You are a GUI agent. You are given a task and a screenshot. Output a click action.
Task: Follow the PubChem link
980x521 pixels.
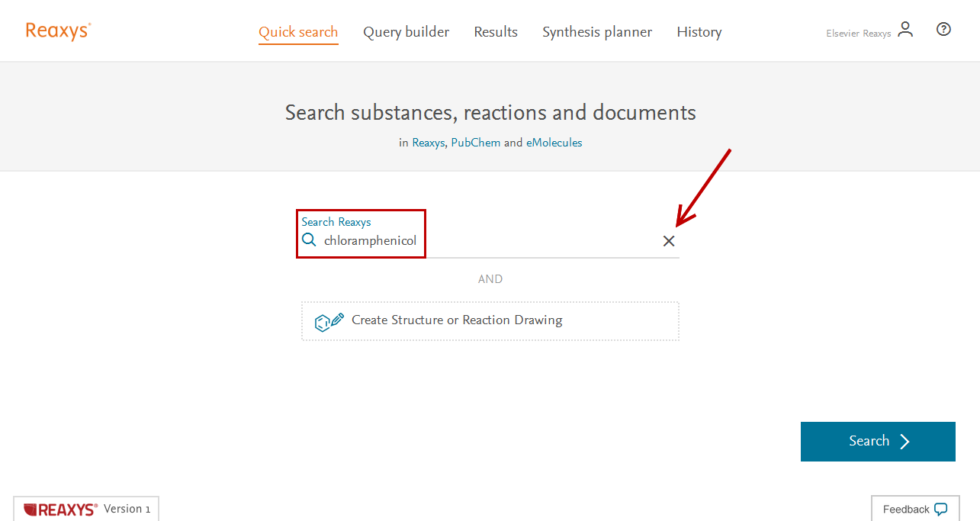(475, 143)
